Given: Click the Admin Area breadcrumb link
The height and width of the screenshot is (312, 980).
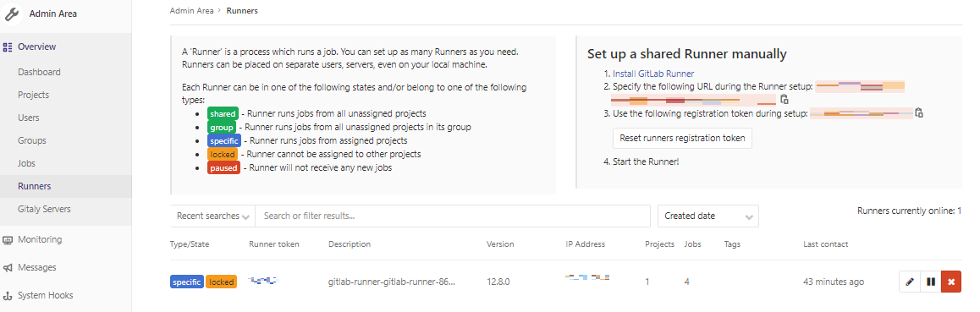Looking at the screenshot, I should 192,11.
